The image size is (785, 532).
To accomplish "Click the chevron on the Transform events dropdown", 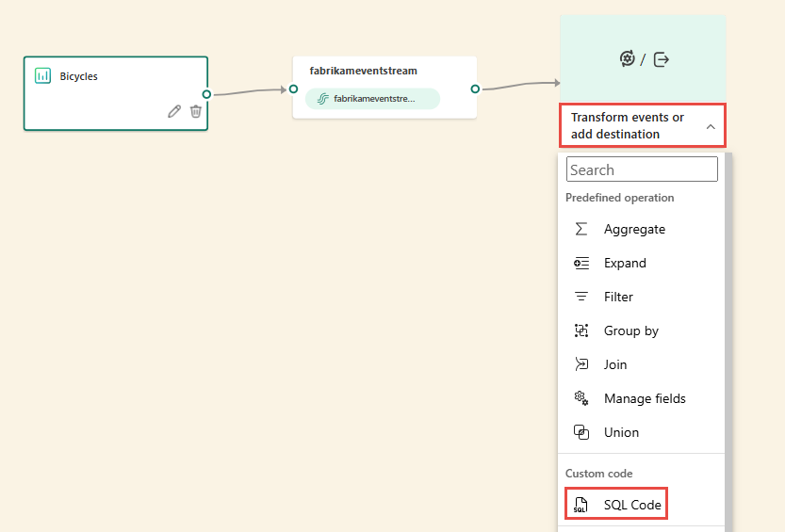I will point(711,126).
